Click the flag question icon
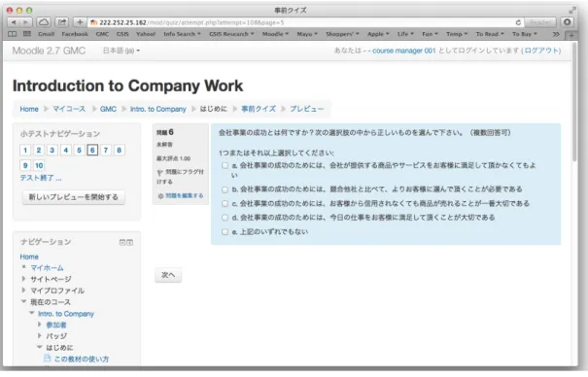Screen dimensions: 588x377 (x=159, y=173)
